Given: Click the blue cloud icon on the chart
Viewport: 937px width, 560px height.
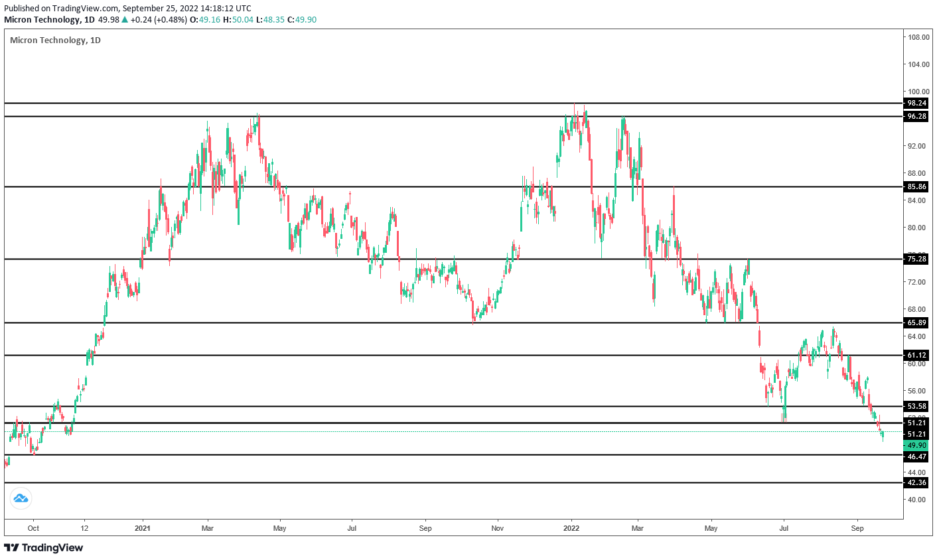Looking at the screenshot, I should click(21, 498).
